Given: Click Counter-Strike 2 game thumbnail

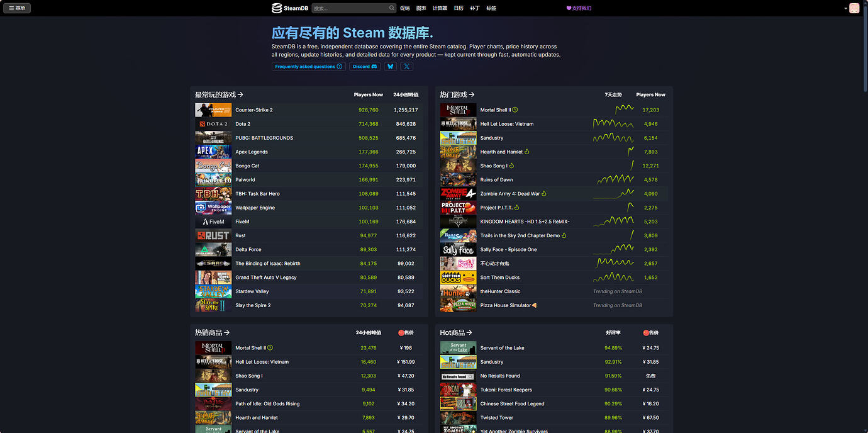Looking at the screenshot, I should [213, 110].
